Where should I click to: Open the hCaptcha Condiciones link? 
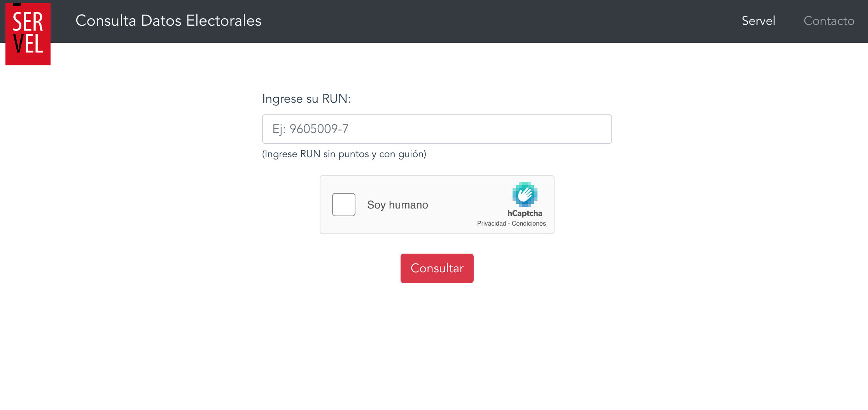(529, 224)
